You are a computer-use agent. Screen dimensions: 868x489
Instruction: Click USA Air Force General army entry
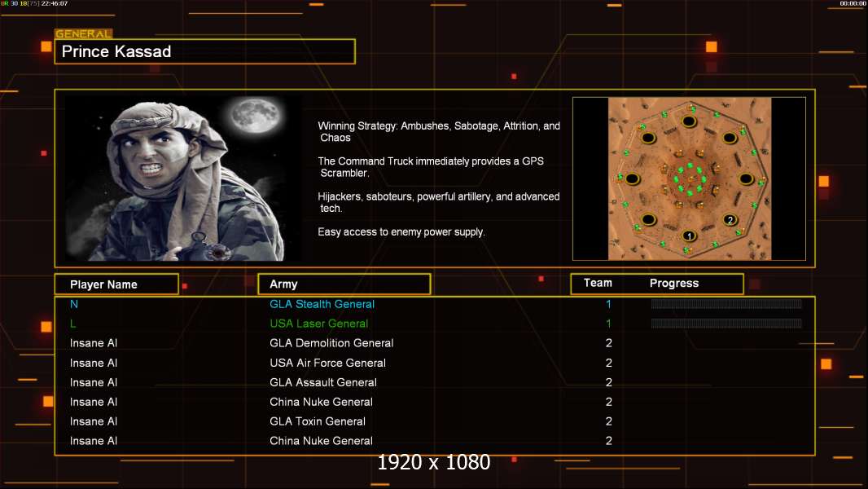point(327,363)
